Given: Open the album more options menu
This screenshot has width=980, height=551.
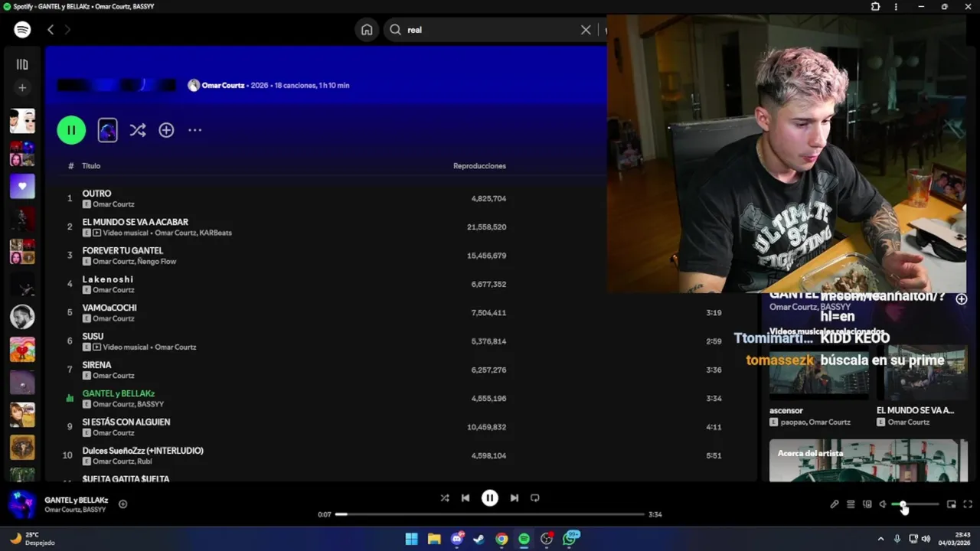Looking at the screenshot, I should (195, 130).
